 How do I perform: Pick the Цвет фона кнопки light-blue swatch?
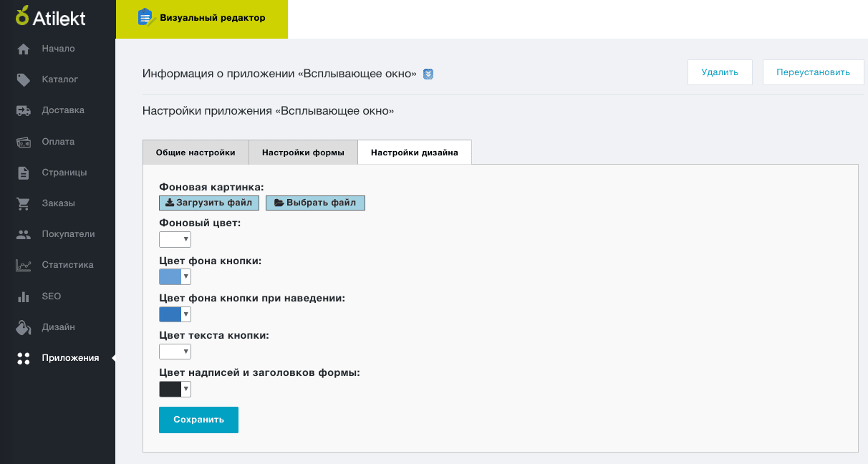pos(170,276)
